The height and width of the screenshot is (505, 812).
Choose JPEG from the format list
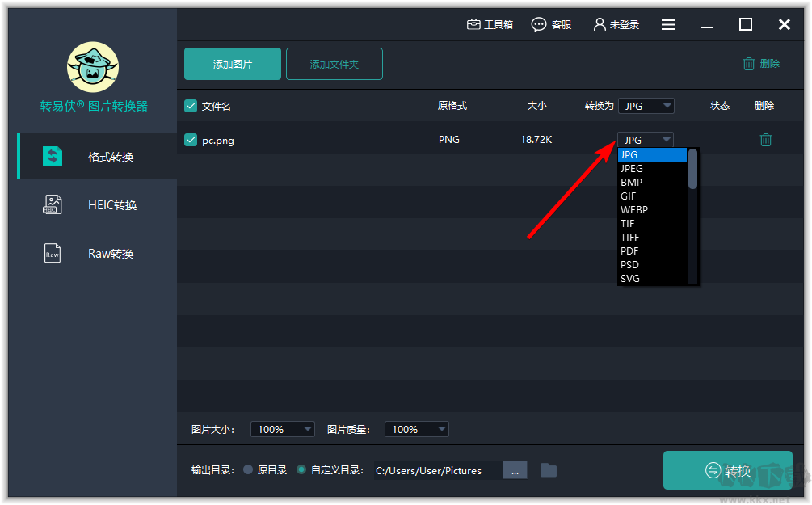(x=653, y=168)
